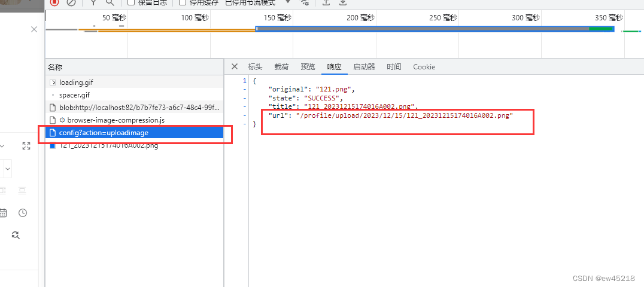Enable the 保留日志 checkbox
644x287 pixels.
(131, 2)
